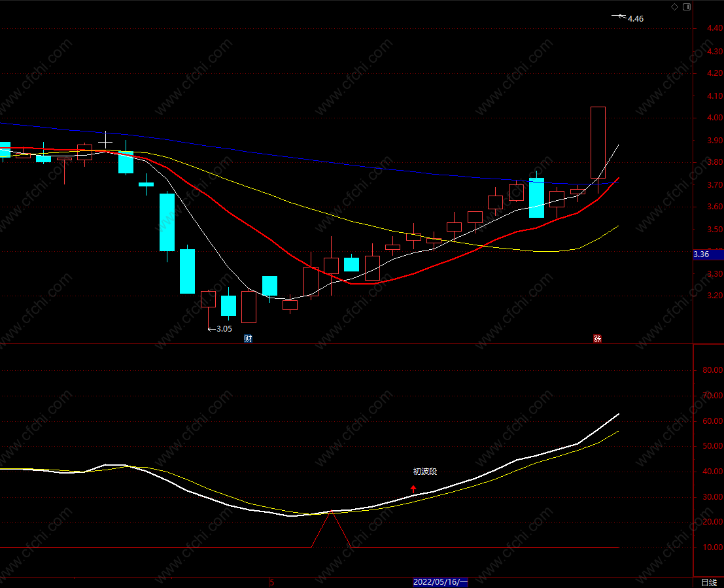Click the 2022/05/16/一 date label
724x588 pixels.
point(441,582)
